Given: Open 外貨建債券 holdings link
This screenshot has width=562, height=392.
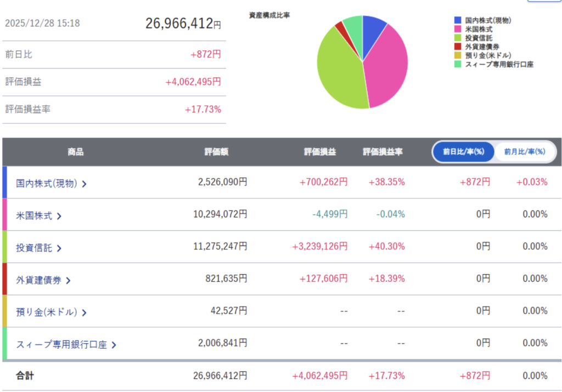Looking at the screenshot, I should 38,281.
